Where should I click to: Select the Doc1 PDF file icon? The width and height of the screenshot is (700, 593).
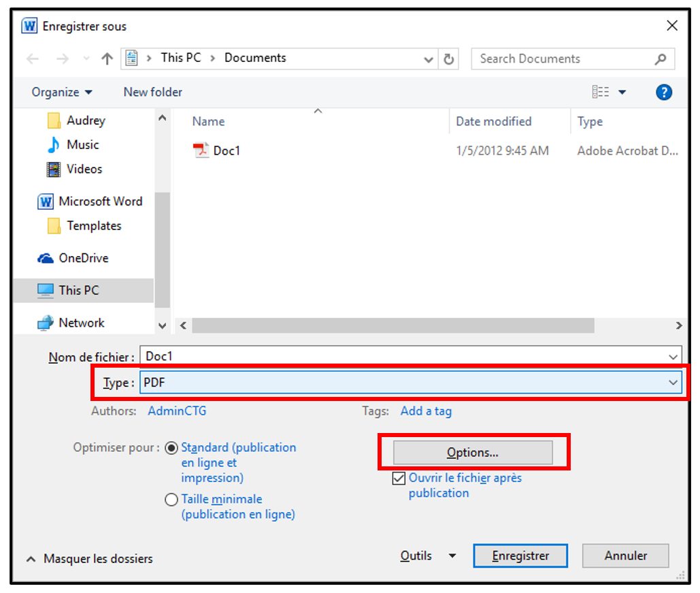201,150
